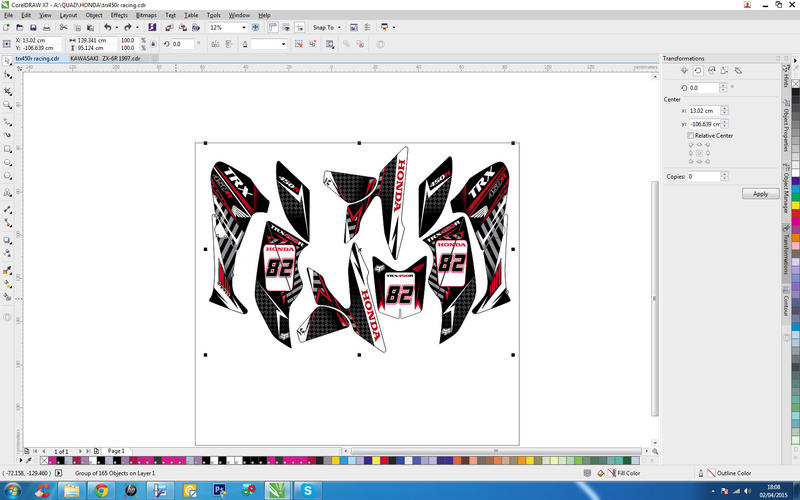Switch to KAWASAKI ZX-6R 1997.cdr document tab

[x=105, y=59]
